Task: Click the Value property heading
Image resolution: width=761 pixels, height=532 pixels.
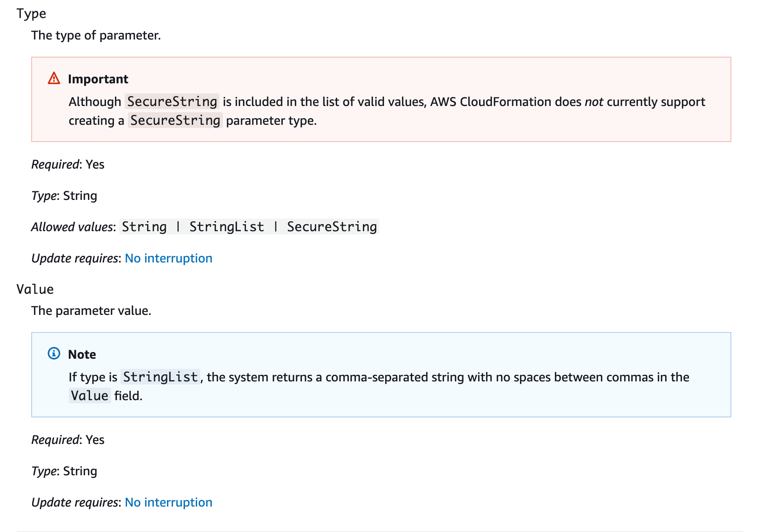Action: coord(35,289)
